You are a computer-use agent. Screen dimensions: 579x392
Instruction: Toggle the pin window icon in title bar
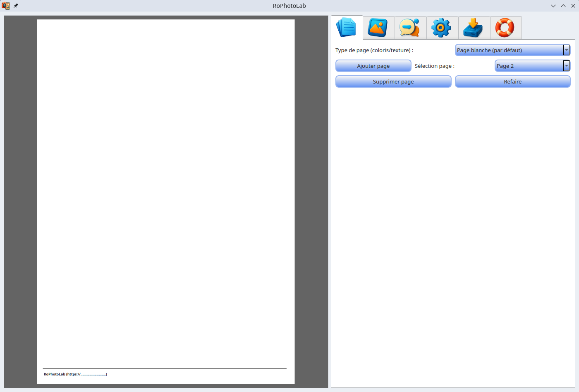[x=16, y=6]
